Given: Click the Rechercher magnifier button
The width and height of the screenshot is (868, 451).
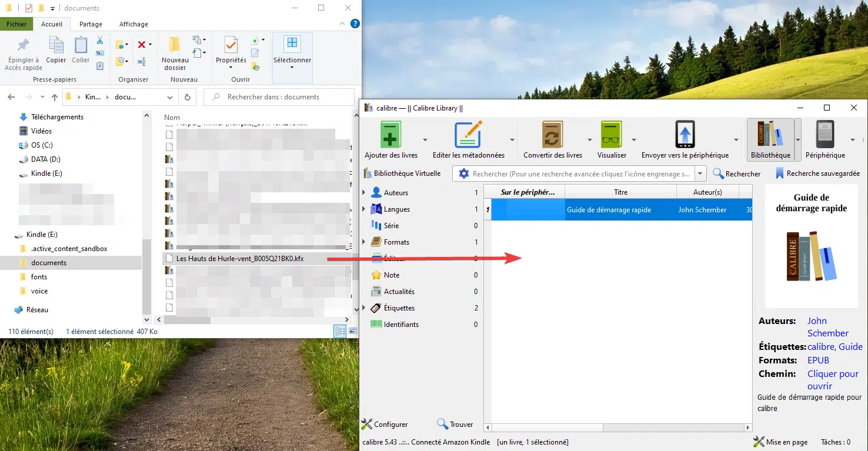Looking at the screenshot, I should pyautogui.click(x=737, y=173).
